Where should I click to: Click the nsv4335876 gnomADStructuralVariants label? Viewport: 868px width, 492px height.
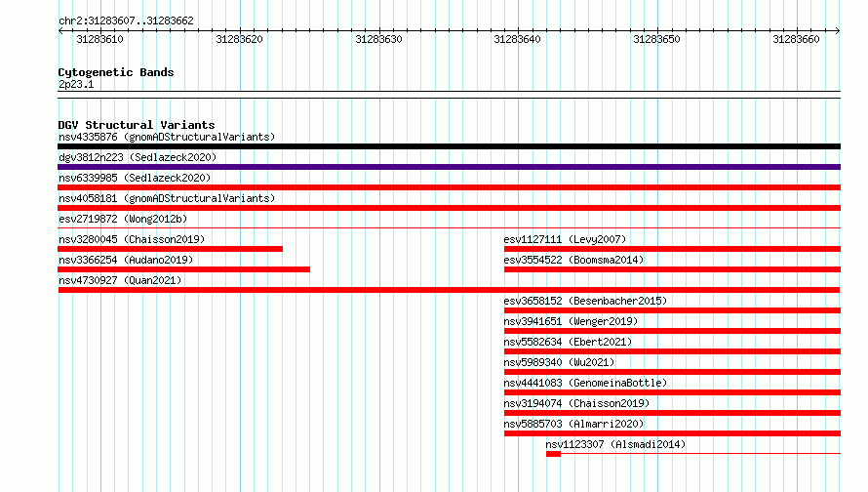pyautogui.click(x=167, y=137)
